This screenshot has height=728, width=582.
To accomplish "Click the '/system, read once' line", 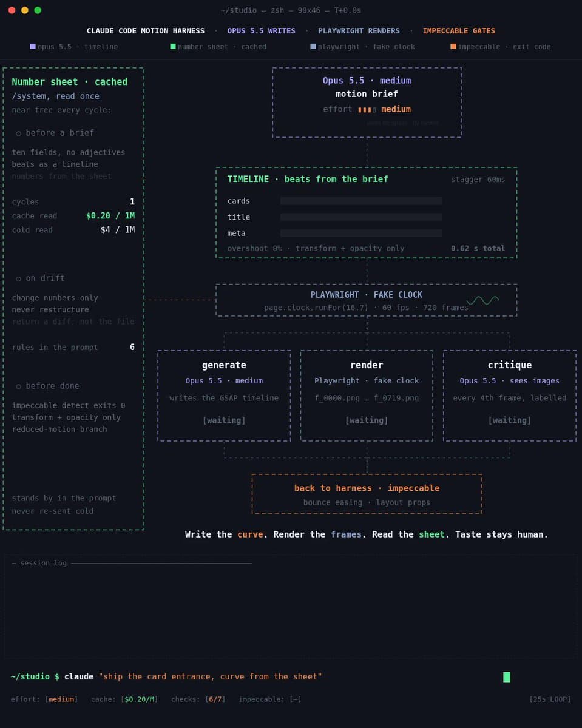I will coord(55,96).
